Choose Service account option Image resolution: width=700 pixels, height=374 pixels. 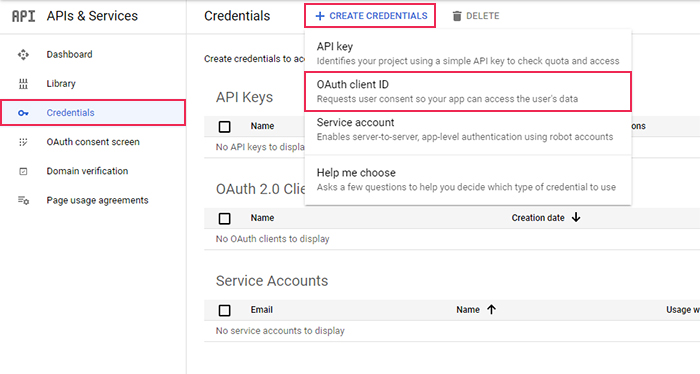tap(468, 129)
